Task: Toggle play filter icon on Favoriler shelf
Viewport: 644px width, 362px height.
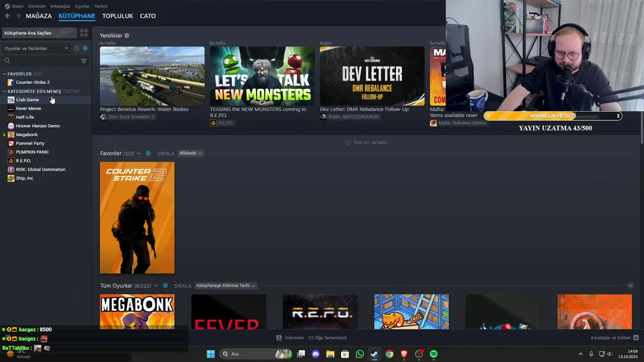Action: tap(148, 153)
